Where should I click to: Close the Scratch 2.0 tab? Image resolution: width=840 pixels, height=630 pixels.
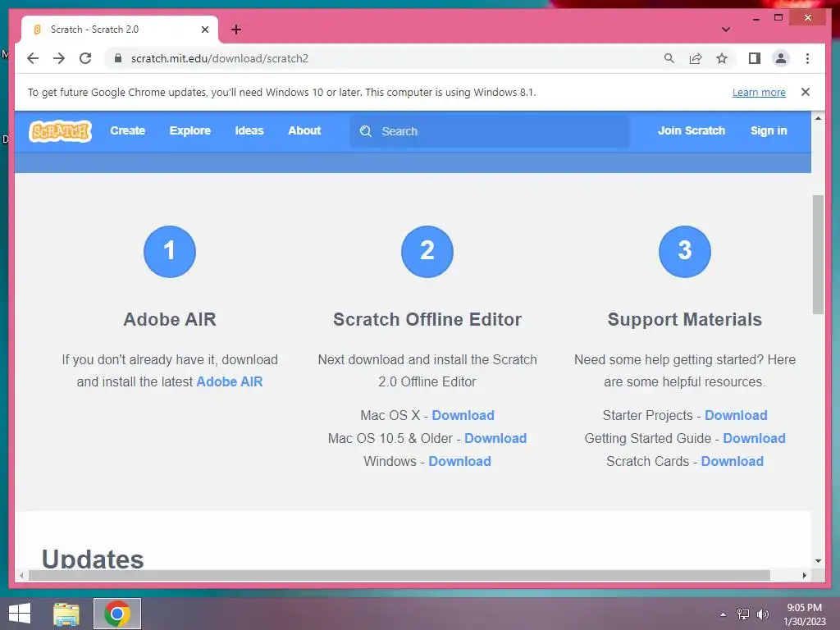[204, 30]
